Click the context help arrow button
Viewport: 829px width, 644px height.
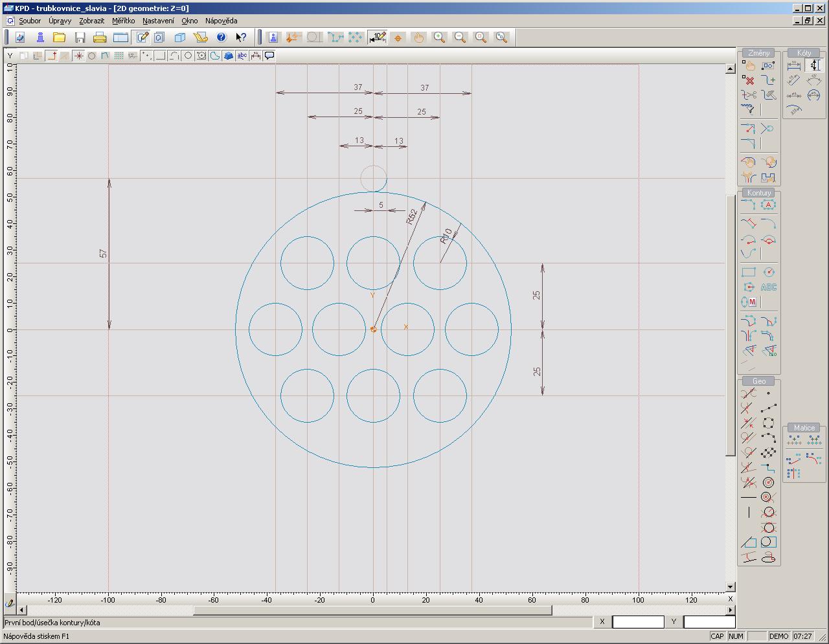(x=241, y=38)
